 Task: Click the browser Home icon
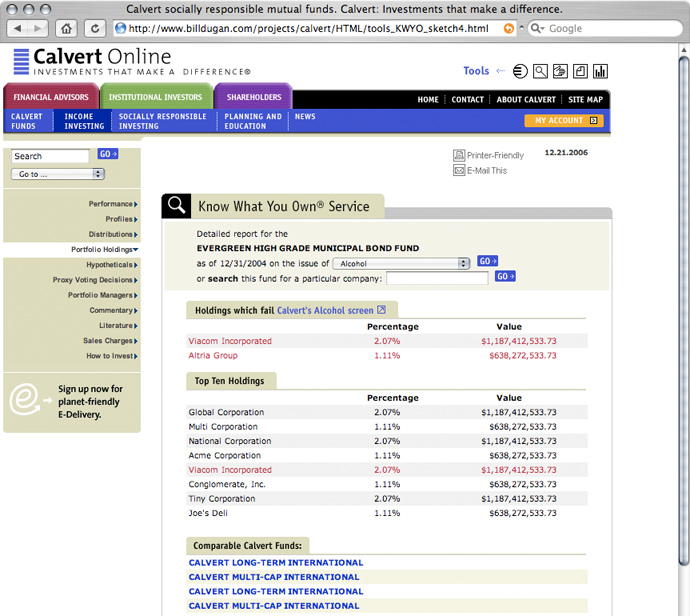[x=66, y=29]
